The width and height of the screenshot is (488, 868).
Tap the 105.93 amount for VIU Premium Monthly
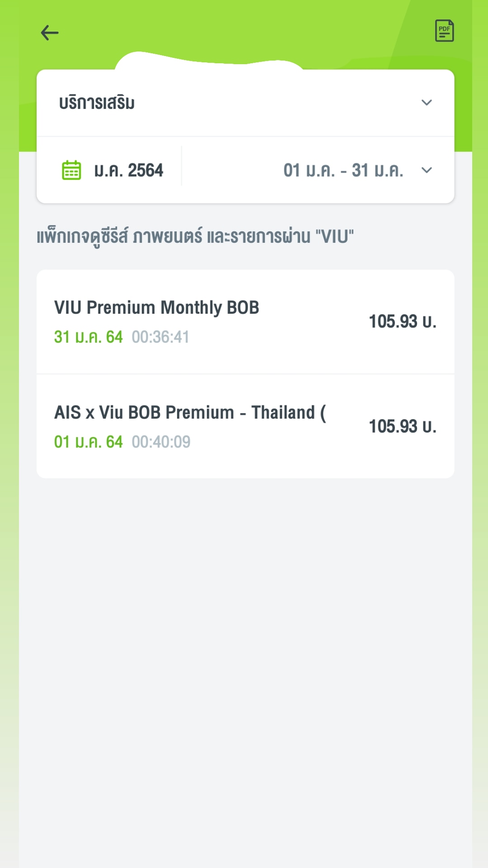pos(402,321)
